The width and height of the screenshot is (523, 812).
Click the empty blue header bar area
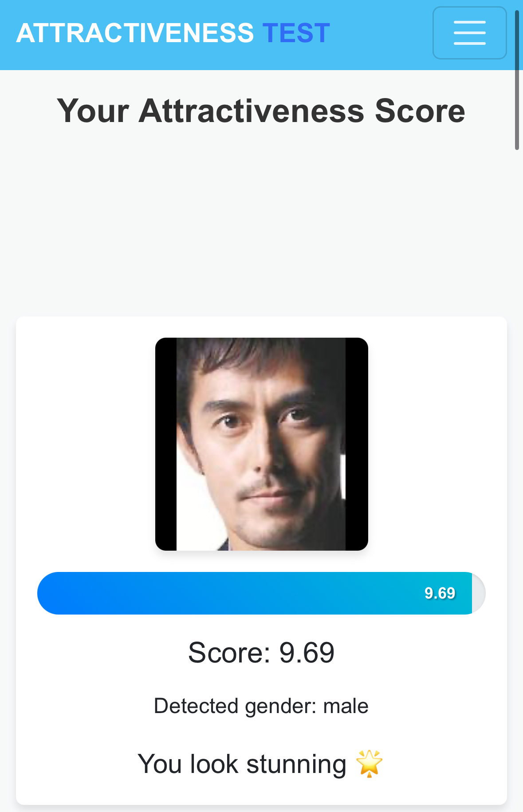point(381,33)
